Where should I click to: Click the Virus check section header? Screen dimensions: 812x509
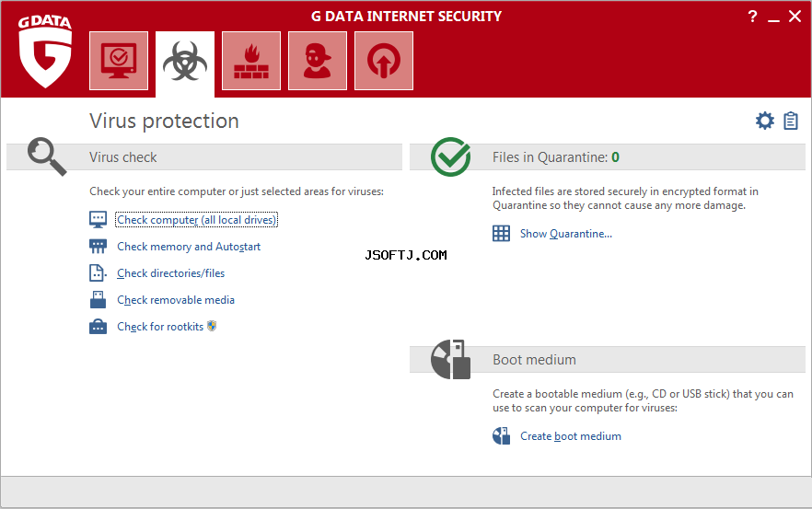pyautogui.click(x=204, y=156)
